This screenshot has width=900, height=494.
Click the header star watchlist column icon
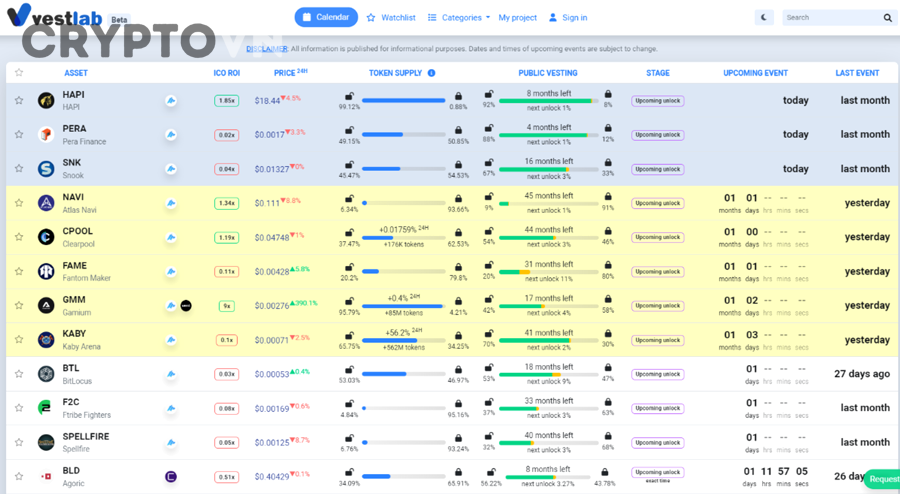pos(19,72)
